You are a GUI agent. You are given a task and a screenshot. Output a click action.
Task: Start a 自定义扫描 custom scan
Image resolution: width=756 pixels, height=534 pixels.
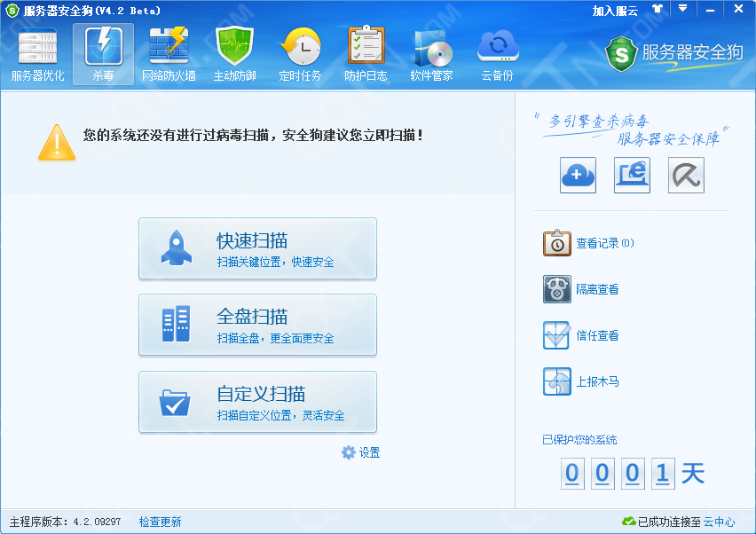click(x=257, y=402)
